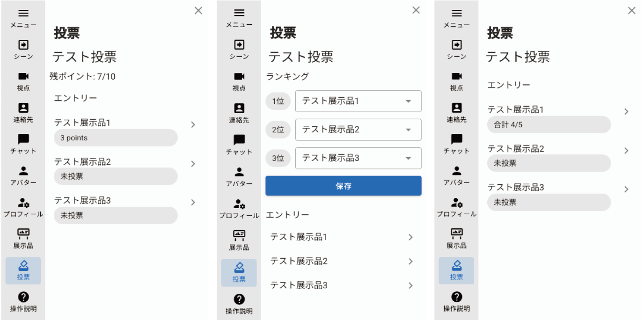Click the メニュー hamburger icon in the leftmost sidebar

coord(23,14)
